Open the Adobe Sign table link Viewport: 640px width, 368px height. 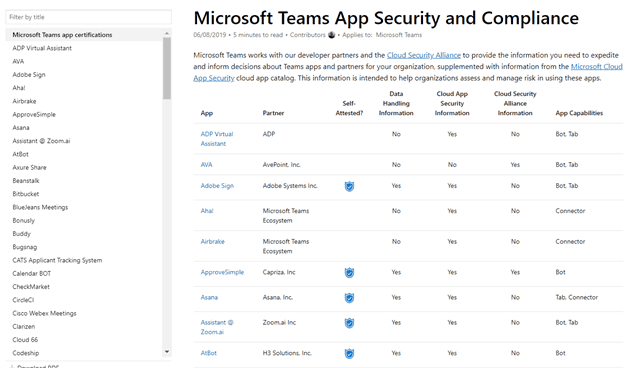coord(217,186)
